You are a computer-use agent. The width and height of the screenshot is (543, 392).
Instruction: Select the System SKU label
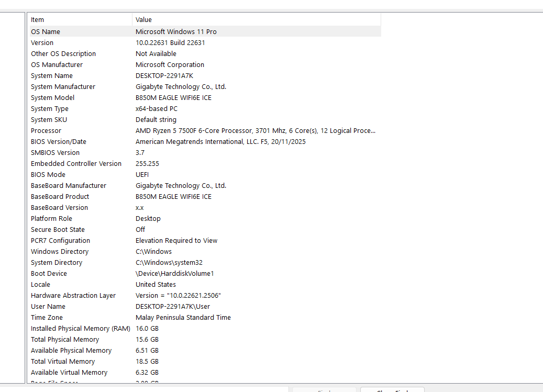(49, 120)
